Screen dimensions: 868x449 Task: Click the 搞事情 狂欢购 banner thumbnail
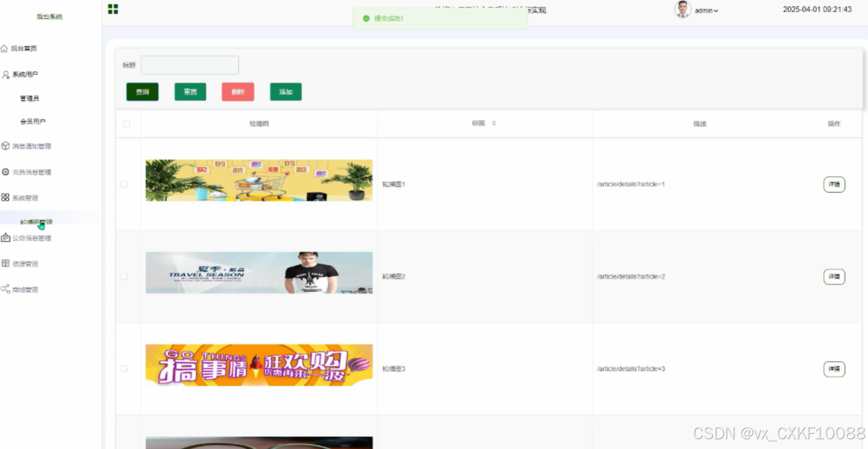(259, 365)
